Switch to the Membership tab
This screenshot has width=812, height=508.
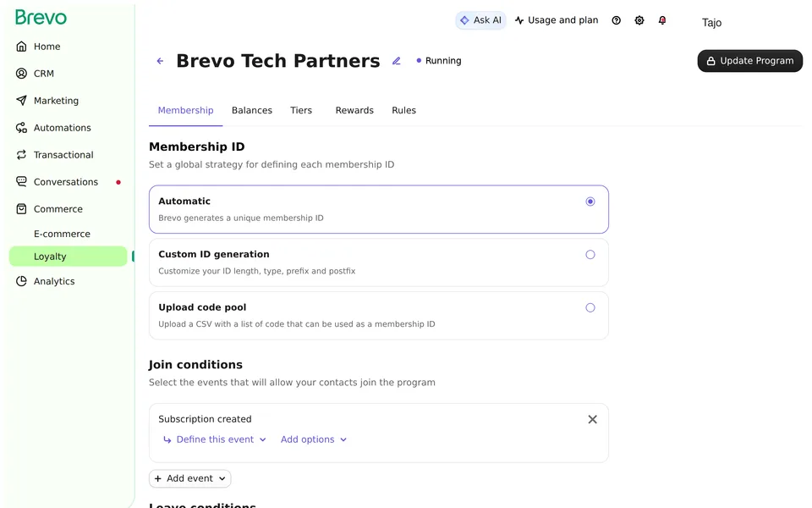185,110
